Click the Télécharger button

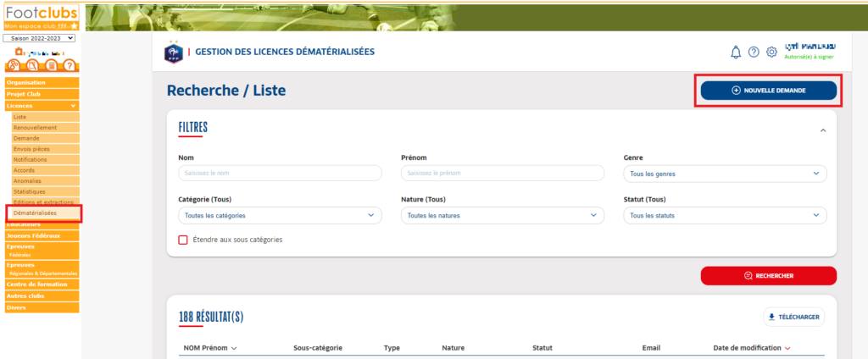pyautogui.click(x=793, y=318)
